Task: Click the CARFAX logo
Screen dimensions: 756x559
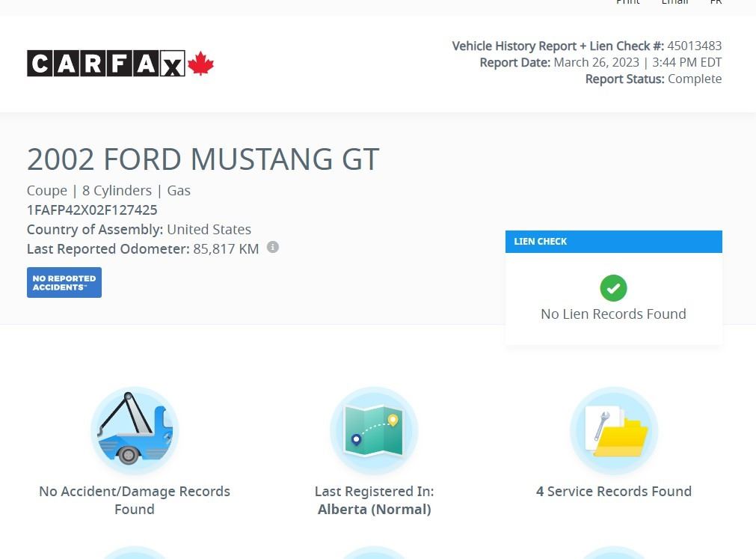Action: coord(105,64)
